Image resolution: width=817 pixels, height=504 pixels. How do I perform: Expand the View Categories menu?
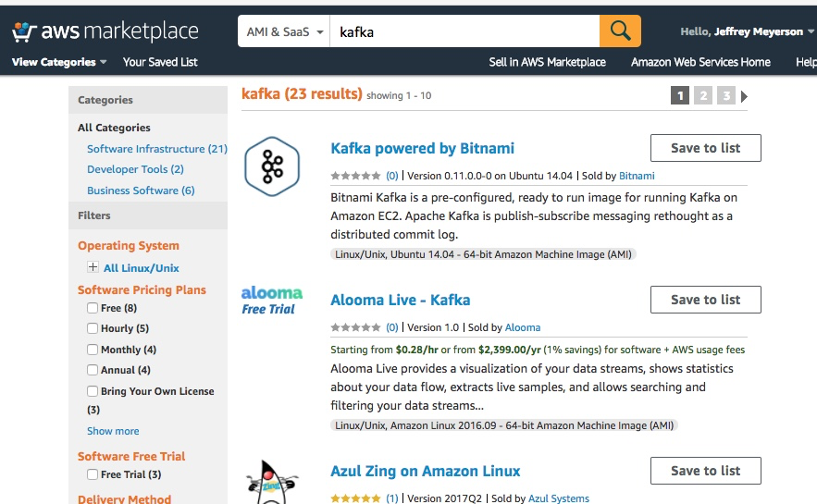point(59,62)
